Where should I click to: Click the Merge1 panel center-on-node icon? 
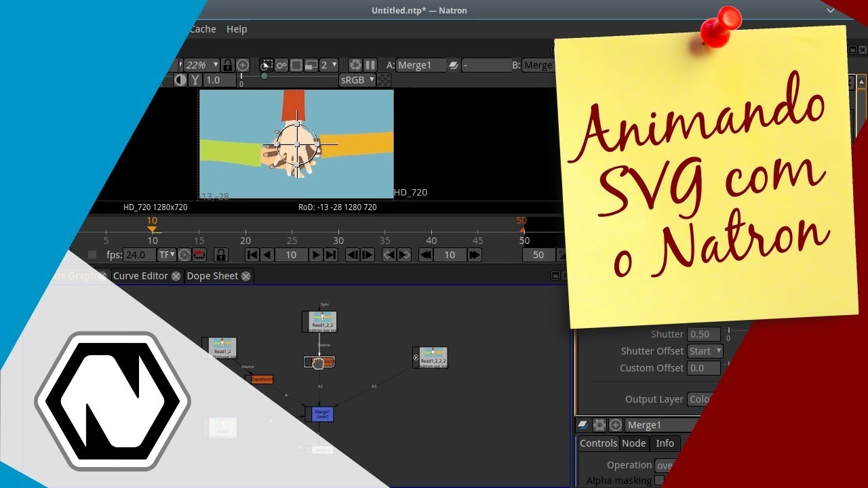616,425
